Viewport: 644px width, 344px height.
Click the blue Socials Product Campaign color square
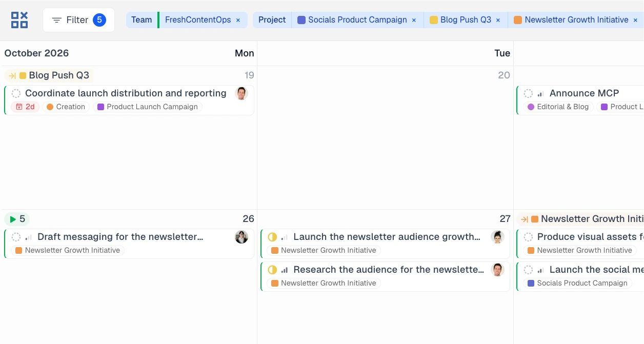[301, 20]
